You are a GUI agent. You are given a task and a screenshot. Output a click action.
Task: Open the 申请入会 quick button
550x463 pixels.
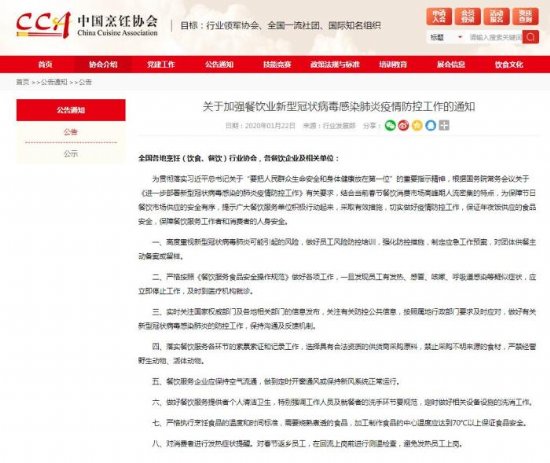[x=439, y=16]
